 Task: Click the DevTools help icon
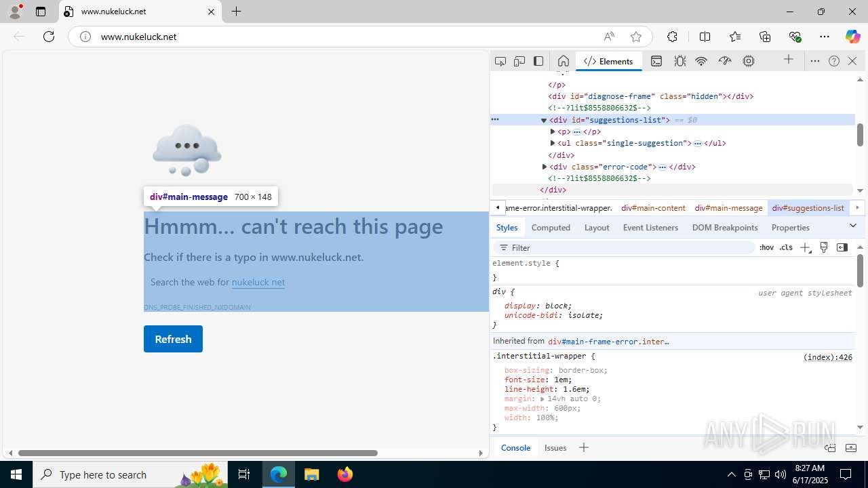pyautogui.click(x=834, y=61)
